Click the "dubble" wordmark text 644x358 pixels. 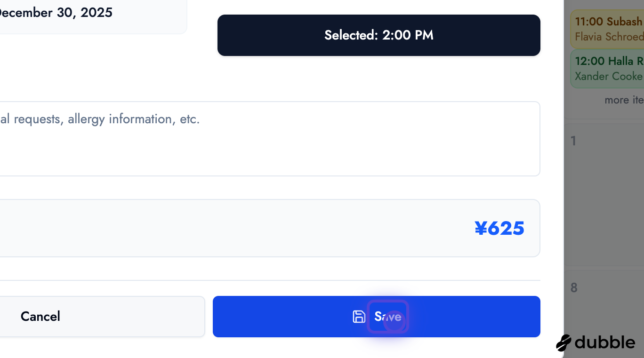click(605, 342)
